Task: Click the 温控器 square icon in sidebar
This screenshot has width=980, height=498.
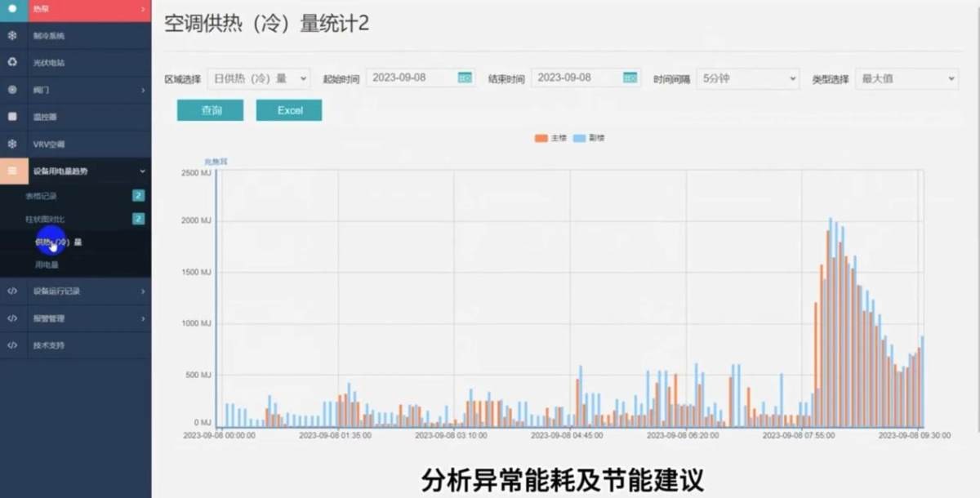Action: tap(12, 117)
